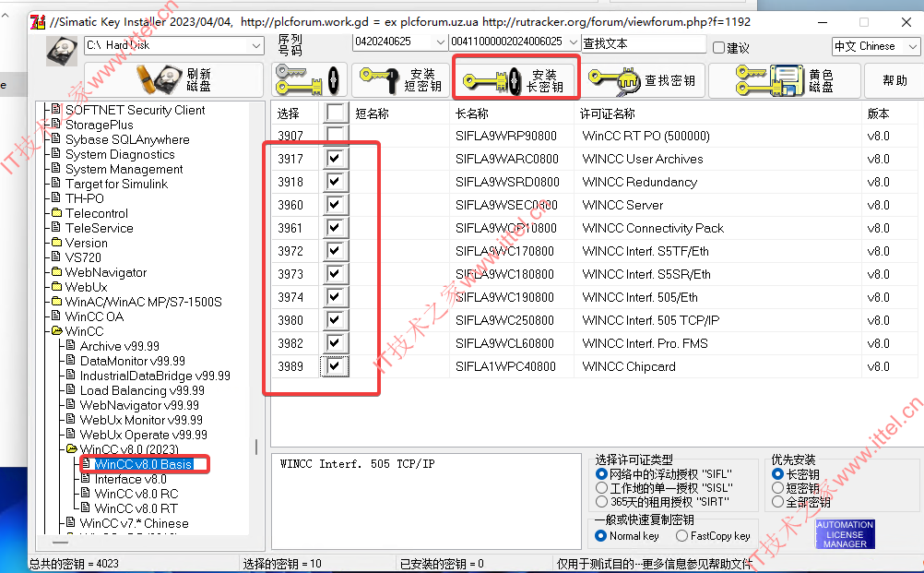Viewport: 924px width, 573px height.
Task: Uncheck the WINCC Chipcard row checkbox
Action: (336, 365)
